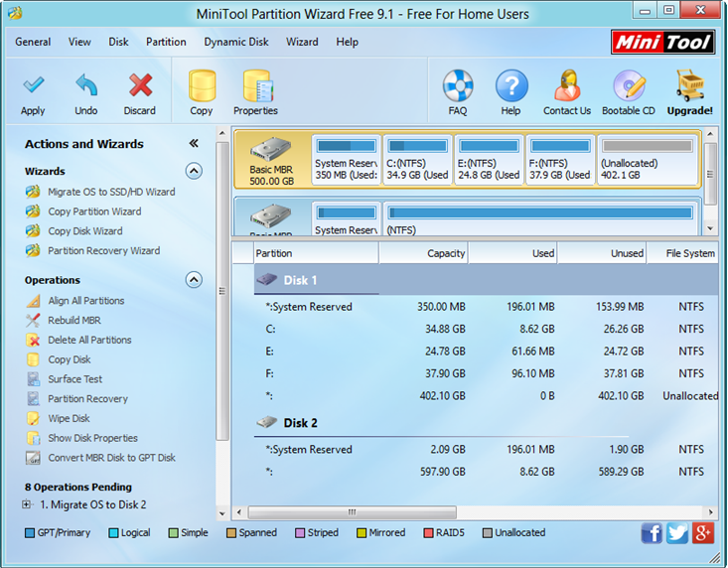Viewport: 728px width, 568px height.
Task: Click the Wipe Disk icon
Action: coord(34,419)
